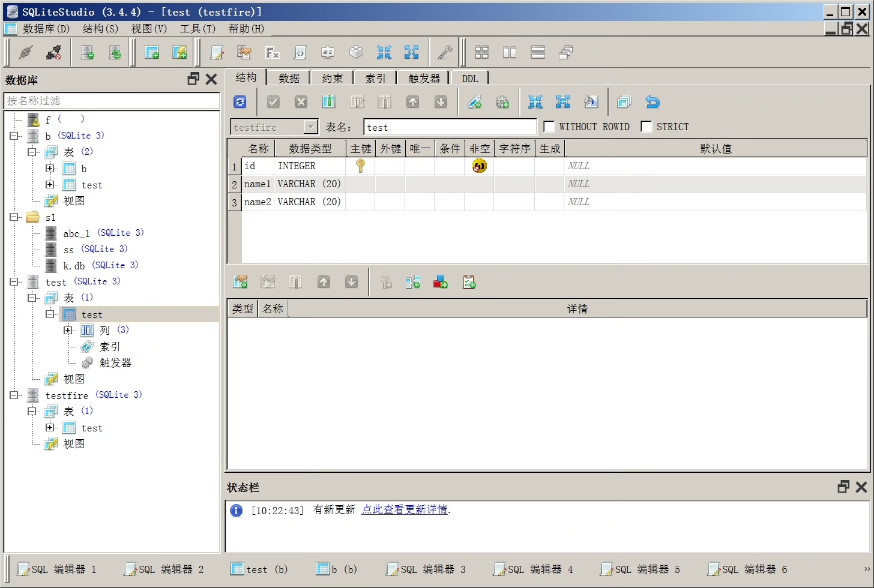Viewport: 874px width, 588px height.
Task: Toggle the WITHOUT ROWID checkbox
Action: pos(549,127)
